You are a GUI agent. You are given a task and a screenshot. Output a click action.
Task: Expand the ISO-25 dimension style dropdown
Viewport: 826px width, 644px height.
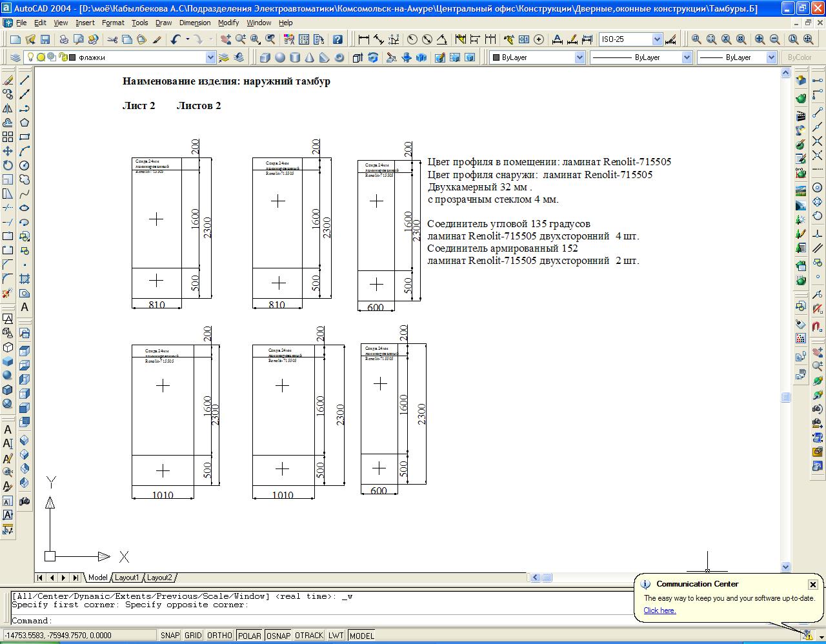[x=657, y=39]
